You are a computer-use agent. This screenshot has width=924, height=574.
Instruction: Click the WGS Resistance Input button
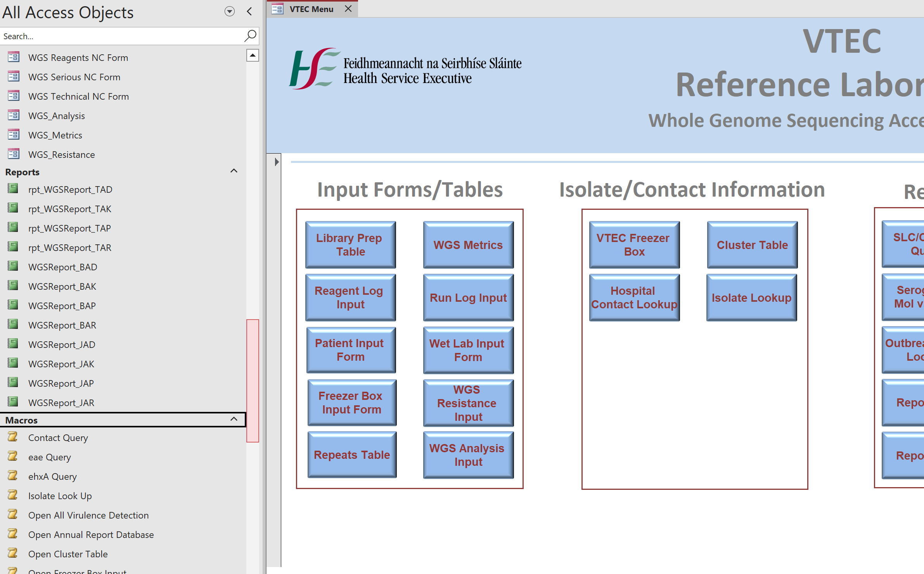(468, 403)
